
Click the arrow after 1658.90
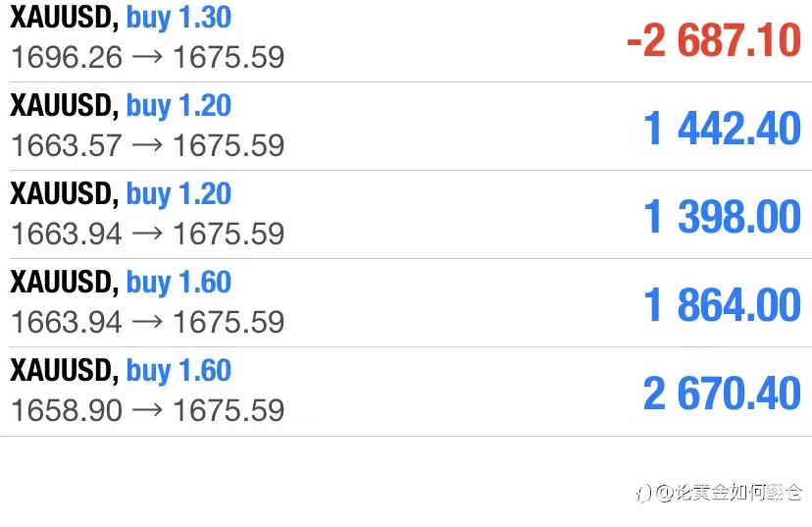click(x=147, y=410)
